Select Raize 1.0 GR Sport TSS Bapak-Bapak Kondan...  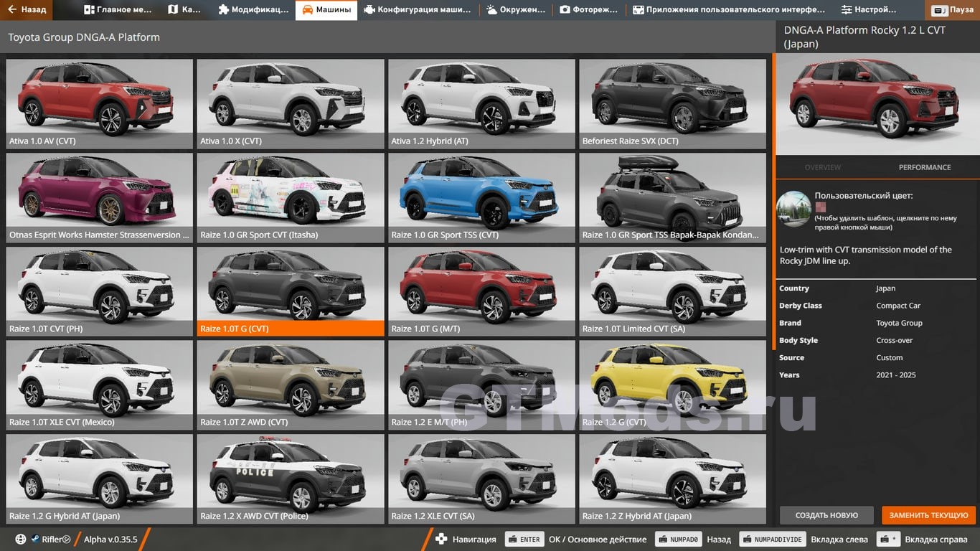(673, 197)
